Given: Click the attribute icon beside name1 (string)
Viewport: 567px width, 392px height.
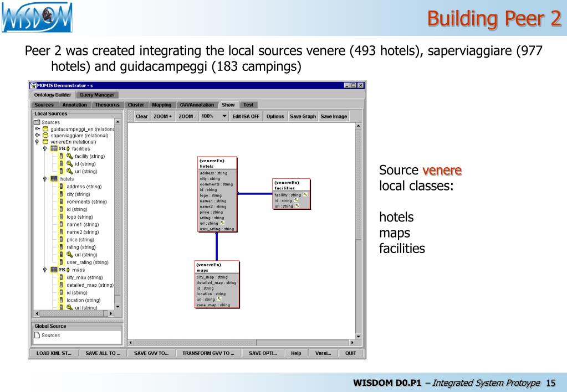Looking at the screenshot, I should 61,224.
